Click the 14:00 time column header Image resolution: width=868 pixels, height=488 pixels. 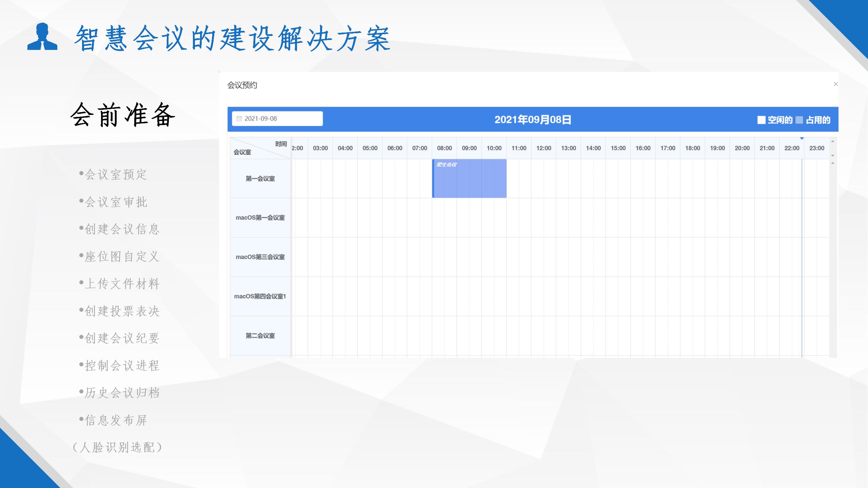pos(593,148)
